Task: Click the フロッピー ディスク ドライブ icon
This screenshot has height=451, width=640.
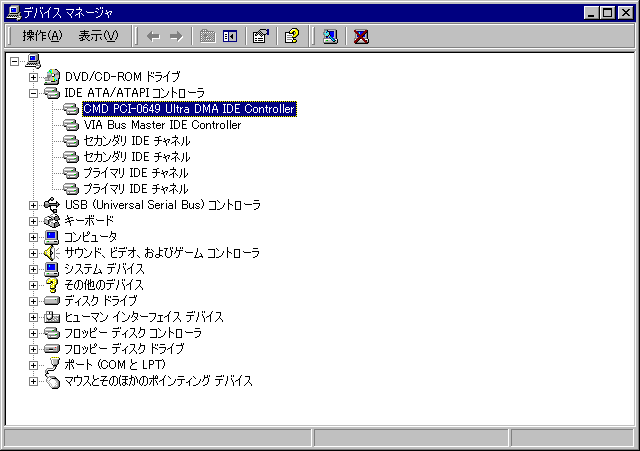Action: pos(52,349)
